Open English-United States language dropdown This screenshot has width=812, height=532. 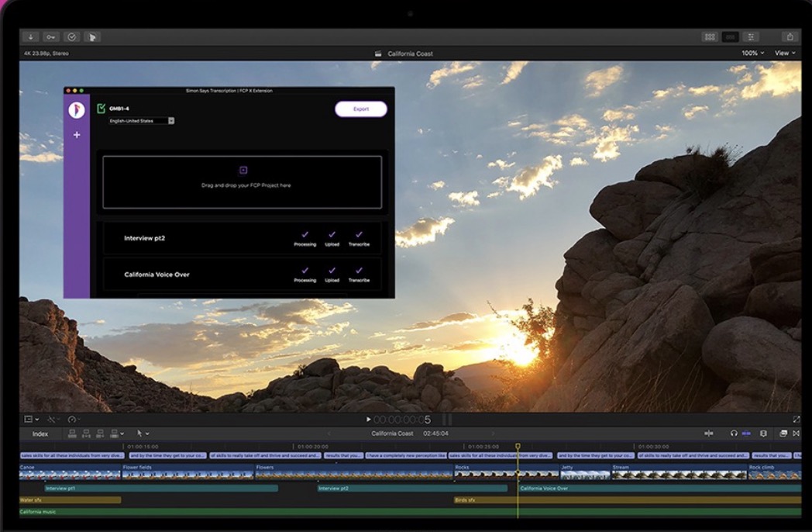[141, 121]
